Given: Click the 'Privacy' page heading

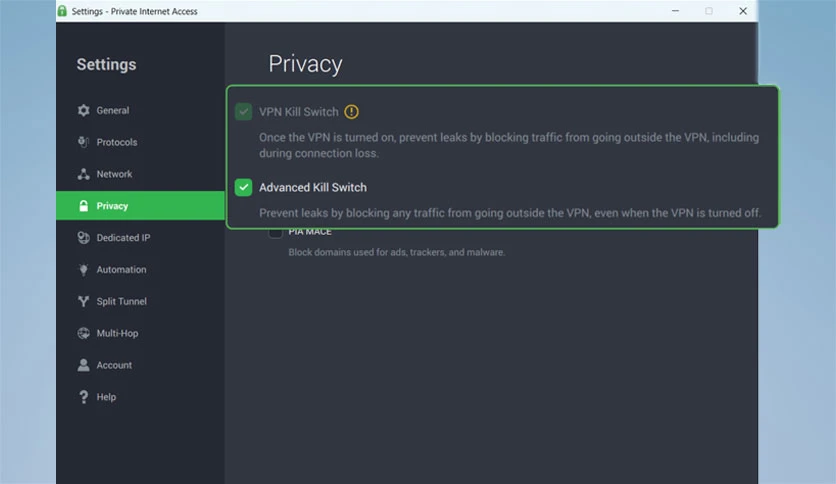Looking at the screenshot, I should (306, 64).
